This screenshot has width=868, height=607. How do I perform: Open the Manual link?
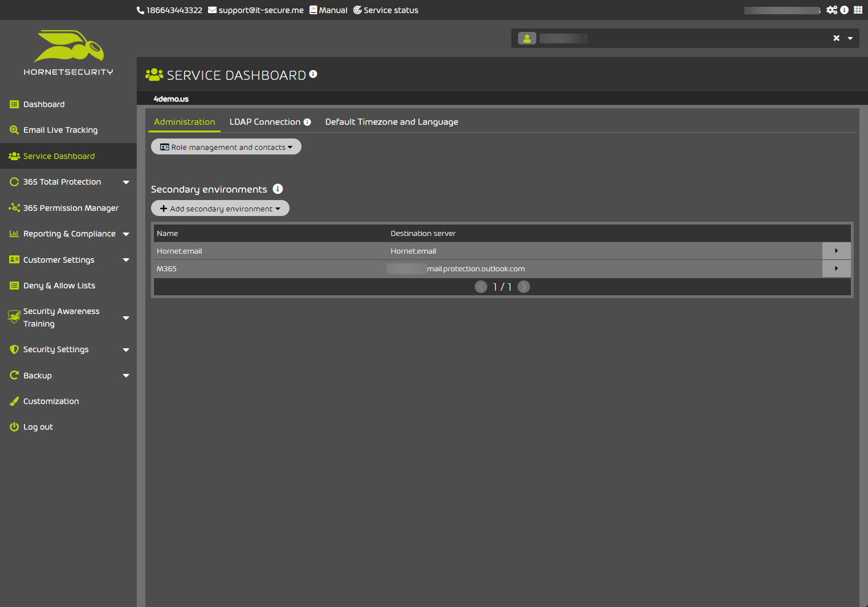[x=333, y=10]
